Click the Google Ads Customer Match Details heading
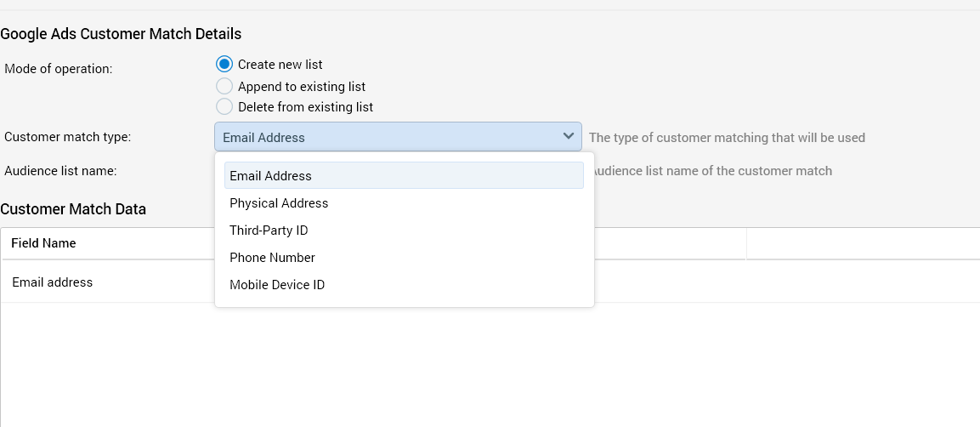980x427 pixels. [121, 34]
